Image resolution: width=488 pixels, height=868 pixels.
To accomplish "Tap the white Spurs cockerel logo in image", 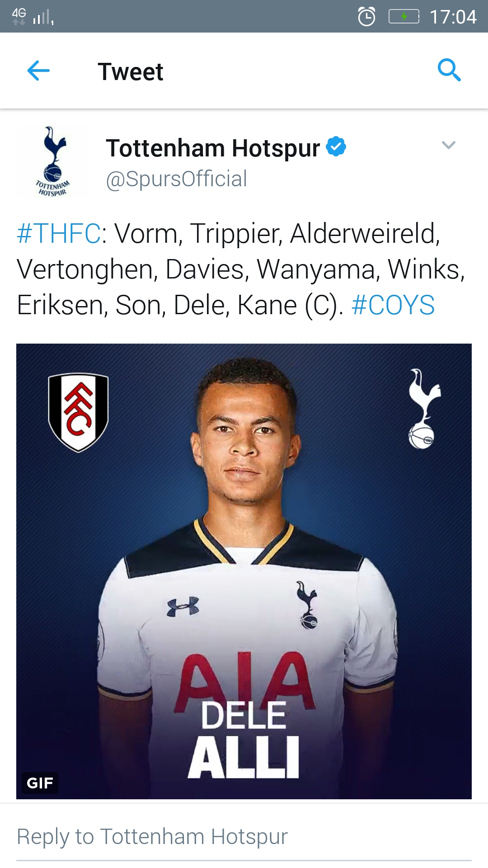I will pos(423,409).
